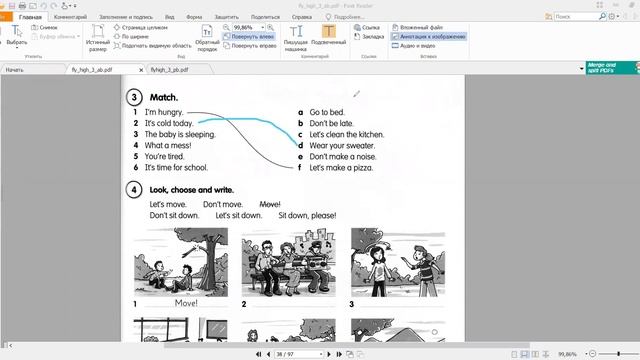The width and height of the screenshot is (640, 360).
Task: Go to the first page button
Action: (258, 354)
